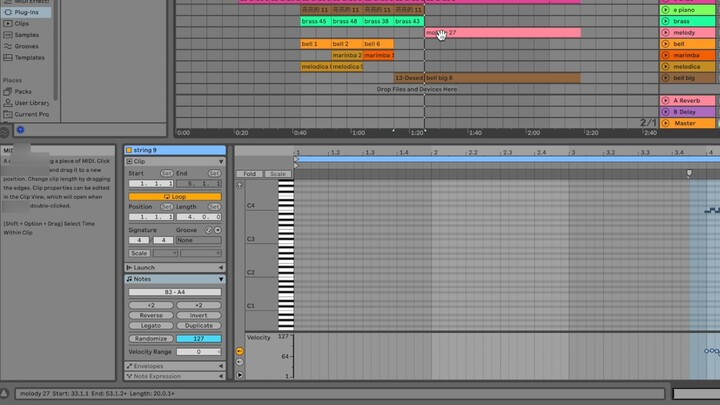Select Plug-Ins in the browser sidebar
Image resolution: width=720 pixels, height=405 pixels.
(x=27, y=12)
